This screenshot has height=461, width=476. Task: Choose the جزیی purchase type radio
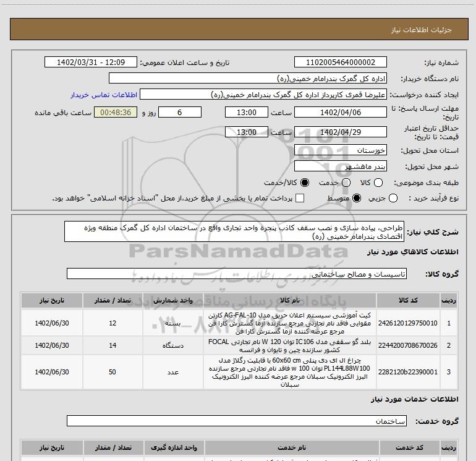tap(393, 198)
